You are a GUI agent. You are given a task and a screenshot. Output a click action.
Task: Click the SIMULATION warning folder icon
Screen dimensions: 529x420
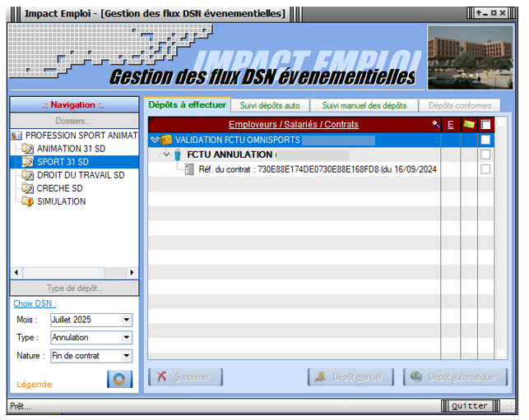pos(28,201)
